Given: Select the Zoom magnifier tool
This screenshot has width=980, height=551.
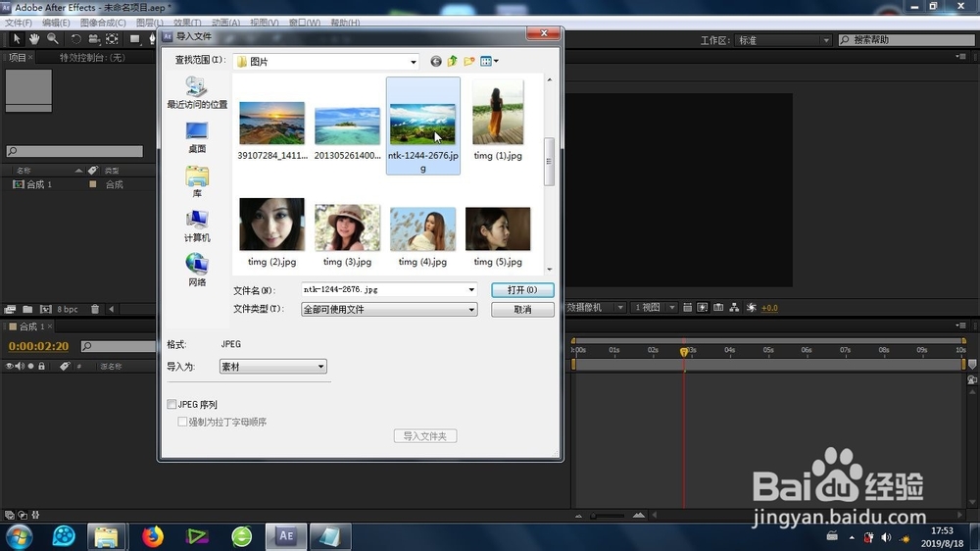Looking at the screenshot, I should (x=53, y=39).
